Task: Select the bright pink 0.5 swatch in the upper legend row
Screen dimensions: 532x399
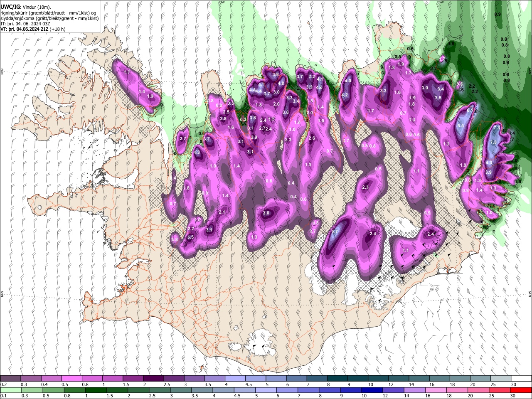Action: (x=71, y=379)
